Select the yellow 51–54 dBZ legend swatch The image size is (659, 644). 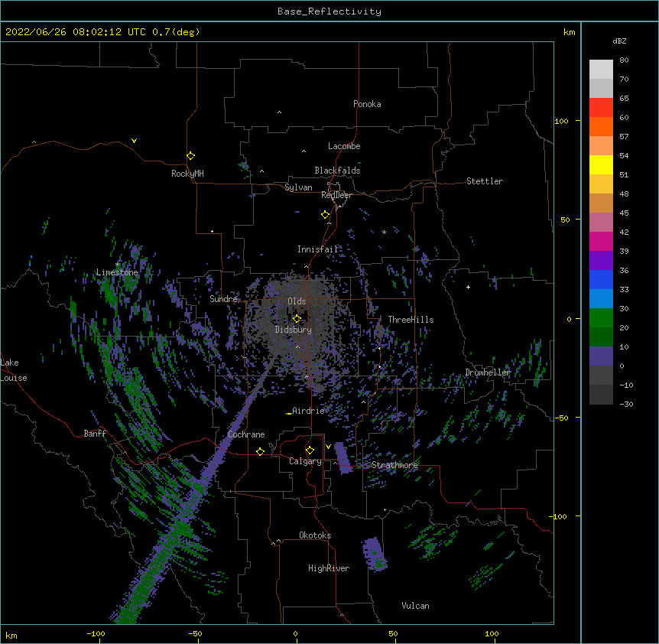tap(601, 164)
